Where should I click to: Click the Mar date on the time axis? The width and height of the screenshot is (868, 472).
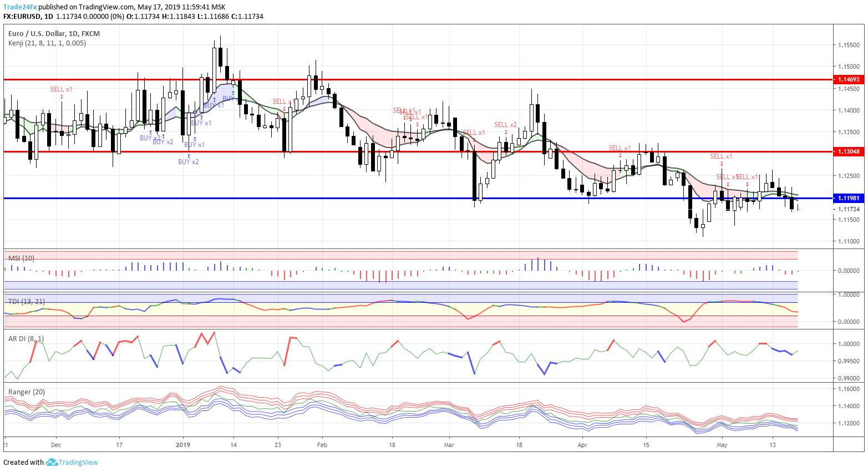pos(449,445)
